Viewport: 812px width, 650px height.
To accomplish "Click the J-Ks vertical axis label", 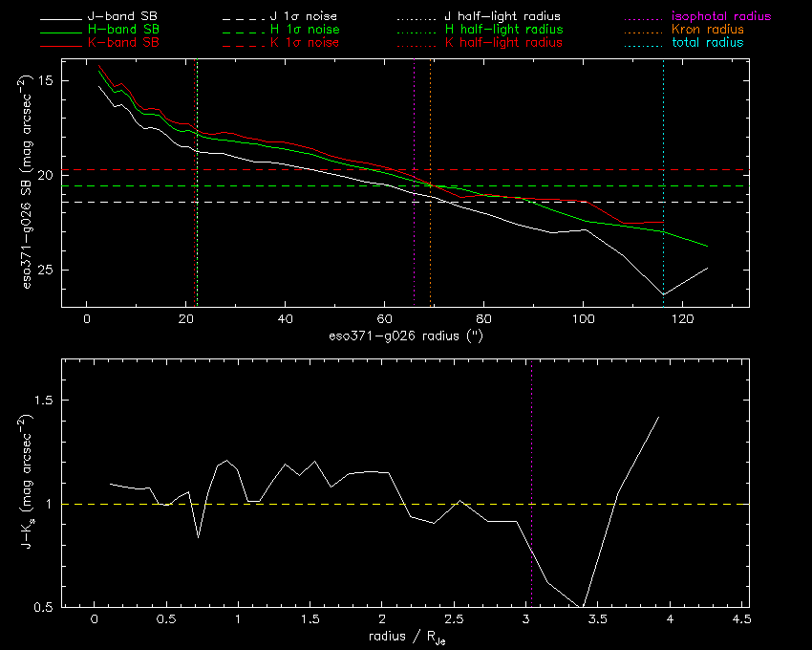I will 27,482.
